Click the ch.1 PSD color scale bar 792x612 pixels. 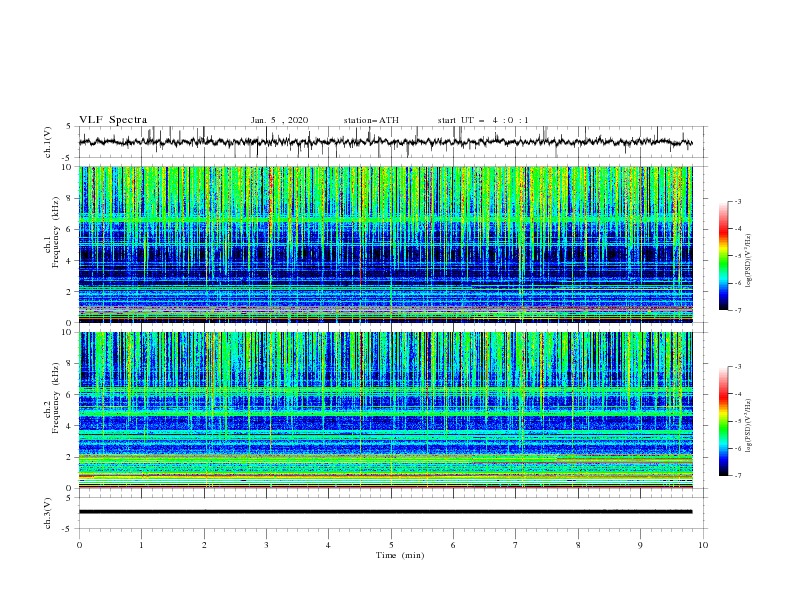(x=723, y=256)
